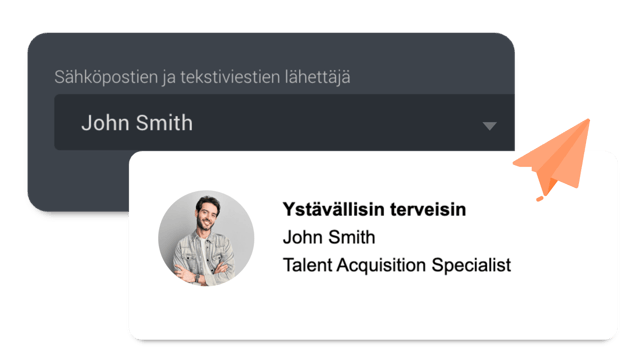Click the word Specialist in the signature

click(471, 265)
